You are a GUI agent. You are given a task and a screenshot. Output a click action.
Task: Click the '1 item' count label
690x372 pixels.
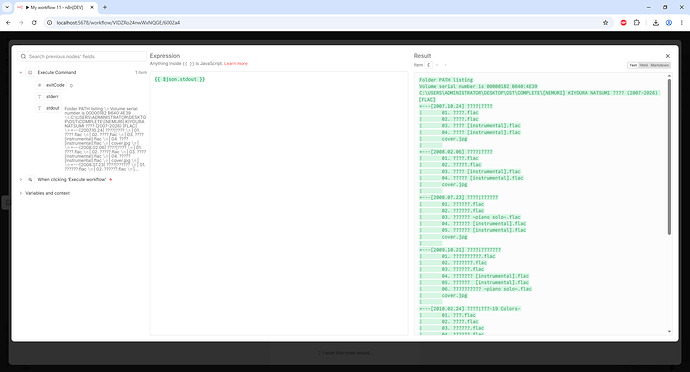pos(141,72)
